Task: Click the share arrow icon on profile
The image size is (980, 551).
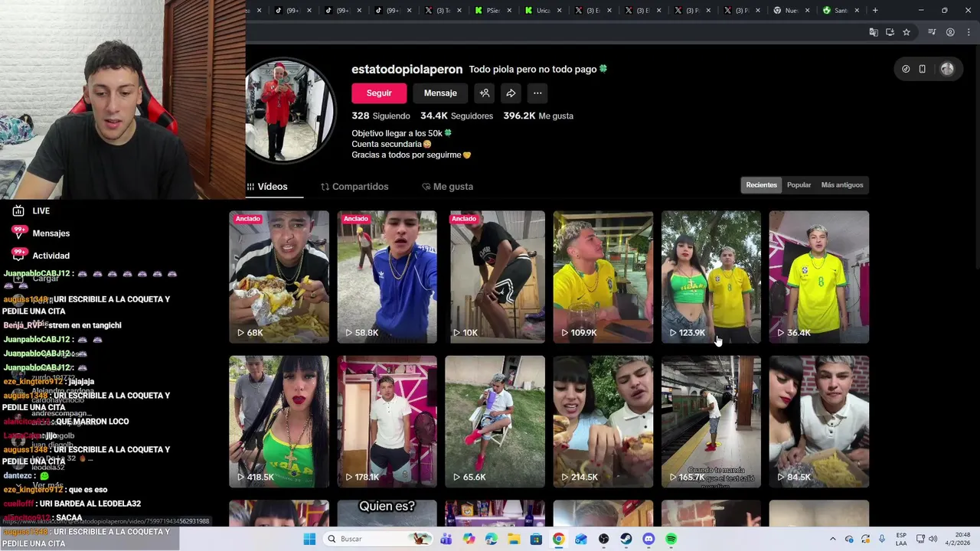Action: (511, 93)
